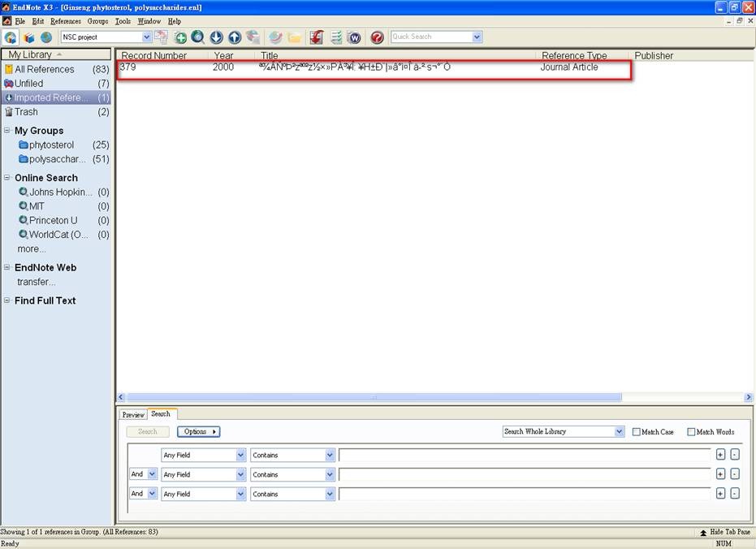Screen dimensions: 756x549
Task: Click the Format Bibliography checklist icon
Action: point(336,37)
